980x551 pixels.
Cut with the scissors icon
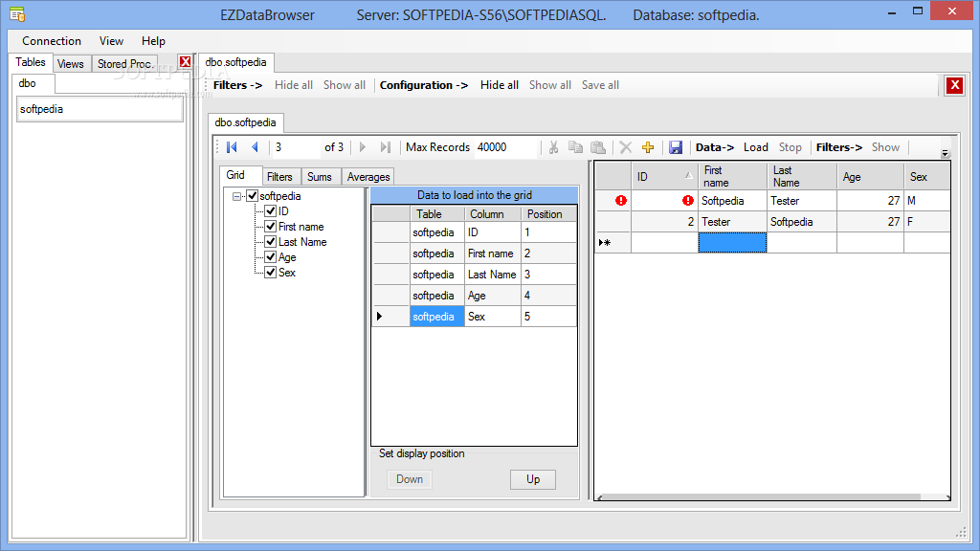pyautogui.click(x=553, y=147)
